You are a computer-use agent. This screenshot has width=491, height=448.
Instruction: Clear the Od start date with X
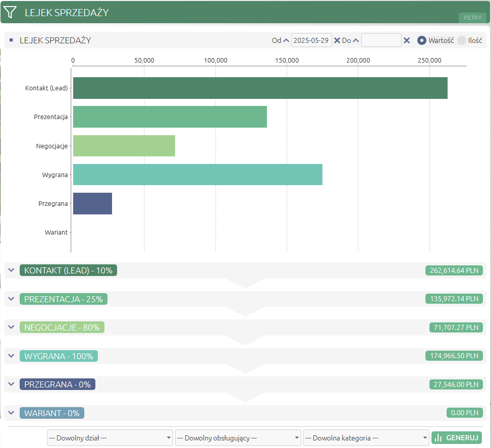click(x=337, y=40)
